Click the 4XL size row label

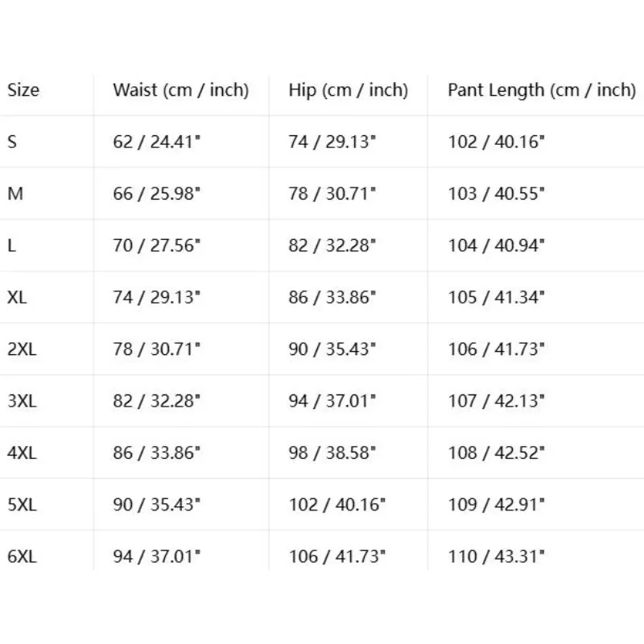(22, 452)
